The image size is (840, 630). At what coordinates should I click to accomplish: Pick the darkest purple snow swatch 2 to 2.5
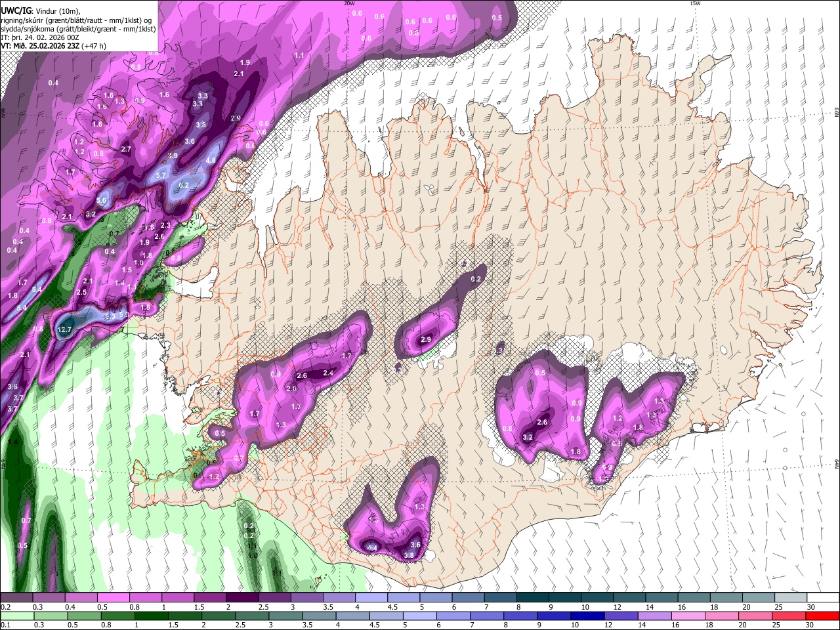point(242,598)
